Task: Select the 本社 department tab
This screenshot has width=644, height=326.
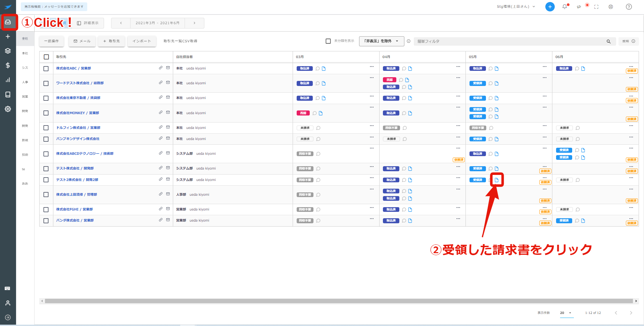Action: 25,53
